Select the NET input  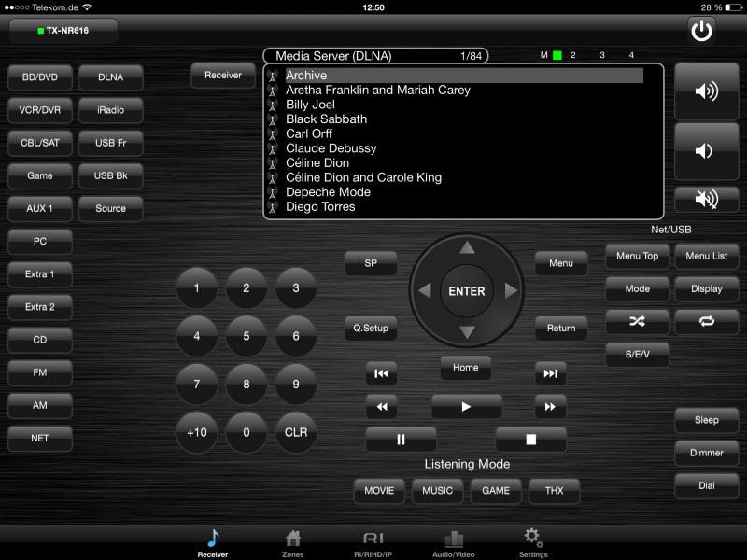tap(40, 439)
